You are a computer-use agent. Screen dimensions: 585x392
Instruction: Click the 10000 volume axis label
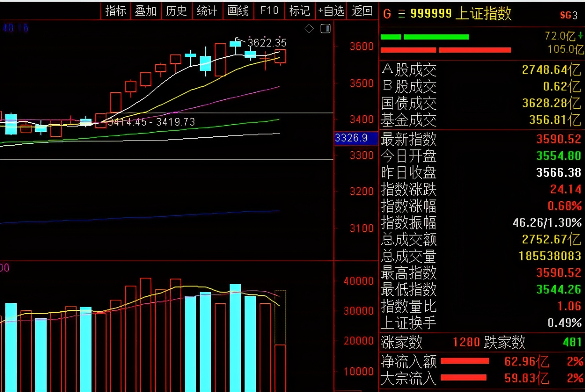(x=358, y=371)
